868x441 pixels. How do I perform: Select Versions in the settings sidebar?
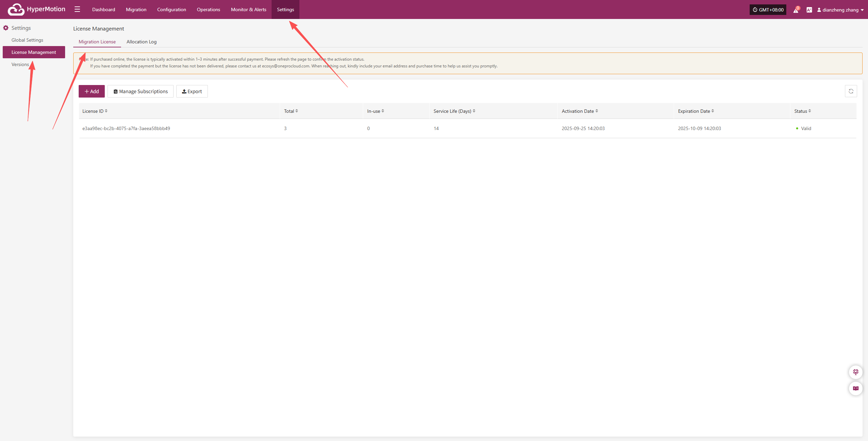tap(20, 64)
